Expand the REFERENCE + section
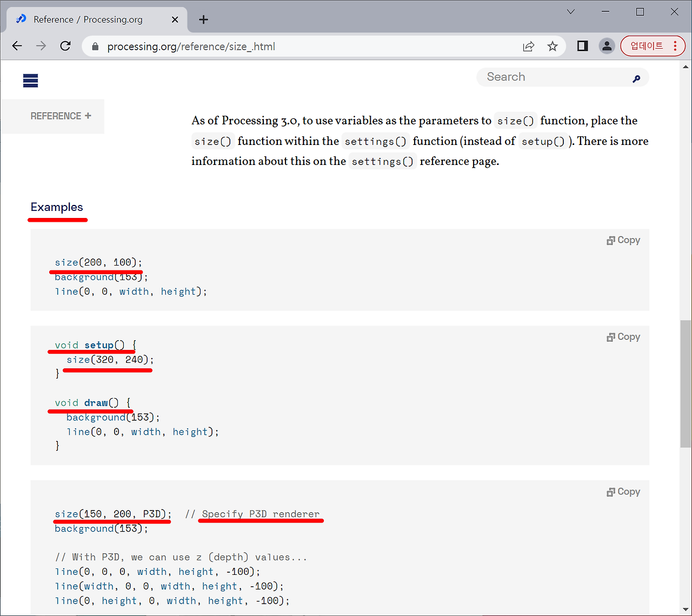 pyautogui.click(x=61, y=116)
